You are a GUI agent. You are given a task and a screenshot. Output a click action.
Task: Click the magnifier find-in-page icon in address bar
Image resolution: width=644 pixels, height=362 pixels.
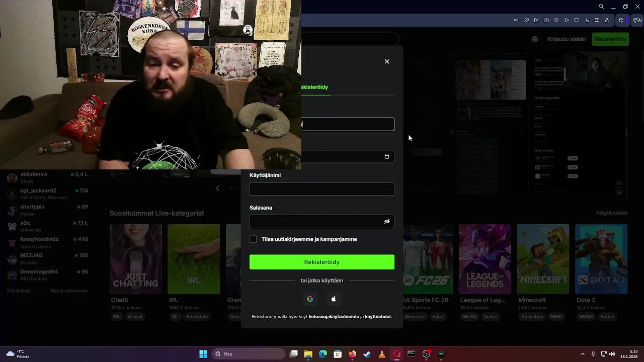(526, 20)
